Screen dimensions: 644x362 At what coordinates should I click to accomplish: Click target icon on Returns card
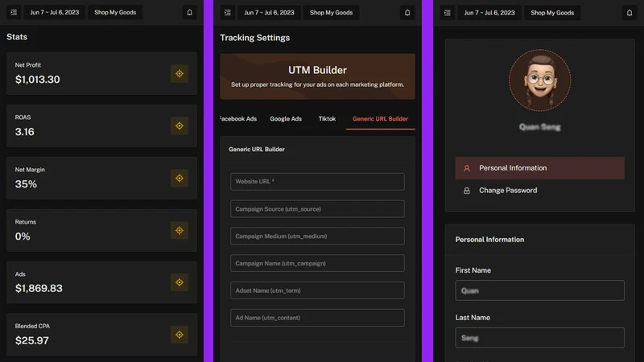pyautogui.click(x=180, y=231)
